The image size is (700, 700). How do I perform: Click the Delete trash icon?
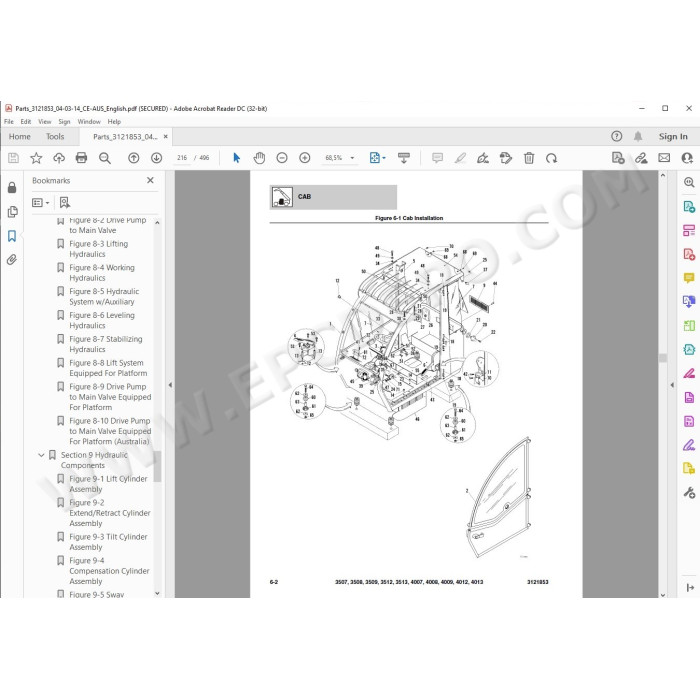click(529, 158)
